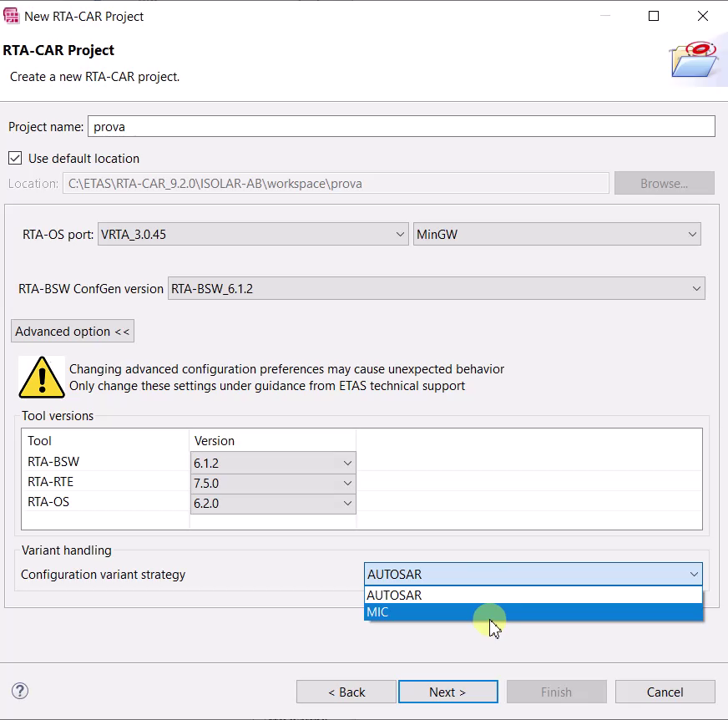The width and height of the screenshot is (728, 720).
Task: Click the help question mark icon
Action: click(x=20, y=691)
